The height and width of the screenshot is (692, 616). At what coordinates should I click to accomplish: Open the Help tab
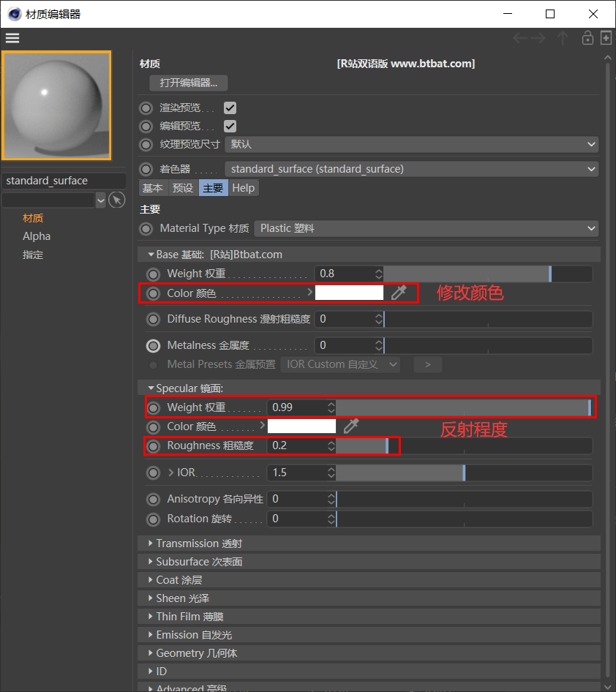pos(244,188)
